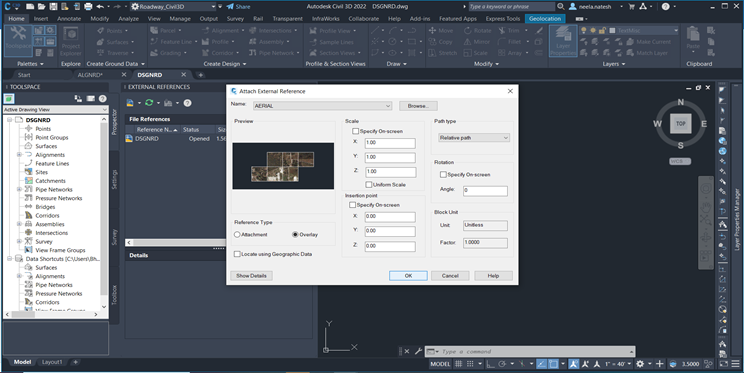
Task: Refresh references with the green arrows icon
Action: point(149,103)
